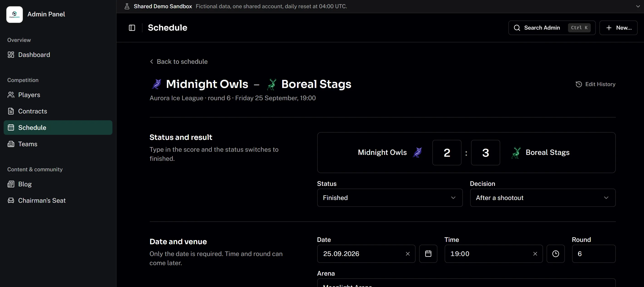The width and height of the screenshot is (644, 287).
Task: Click the Contracts document icon
Action: [11, 111]
